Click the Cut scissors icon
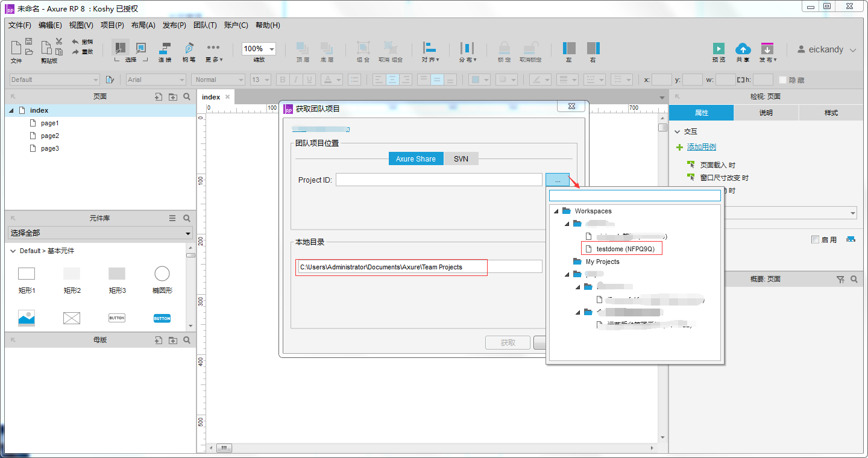The image size is (868, 458). click(x=59, y=41)
